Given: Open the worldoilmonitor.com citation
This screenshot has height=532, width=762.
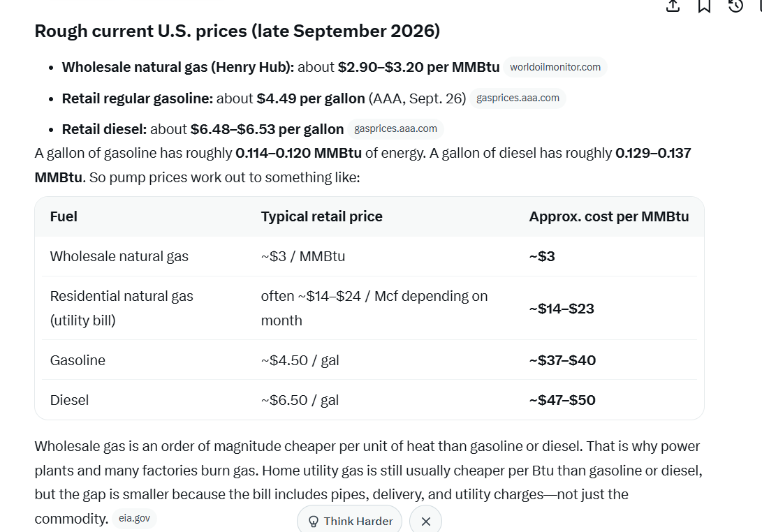Looking at the screenshot, I should (555, 67).
